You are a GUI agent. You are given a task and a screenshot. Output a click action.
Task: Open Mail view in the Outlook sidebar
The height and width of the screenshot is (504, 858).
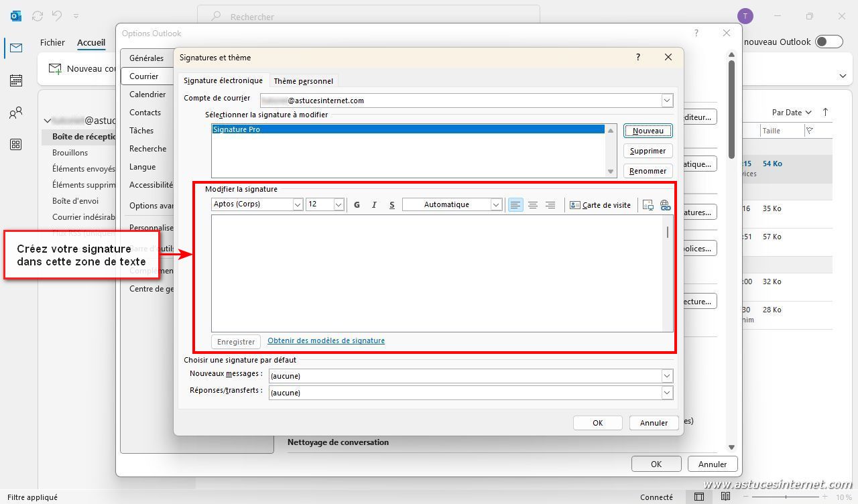coord(16,48)
